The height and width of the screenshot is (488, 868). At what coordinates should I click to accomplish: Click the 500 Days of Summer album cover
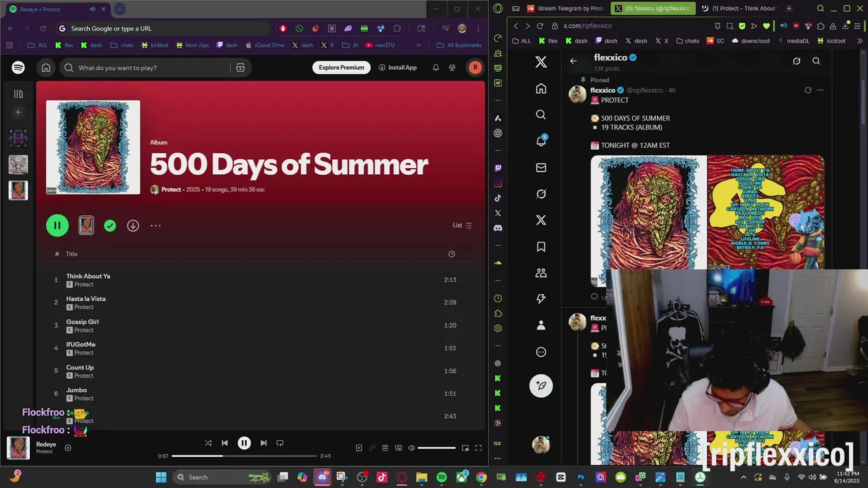pos(93,147)
